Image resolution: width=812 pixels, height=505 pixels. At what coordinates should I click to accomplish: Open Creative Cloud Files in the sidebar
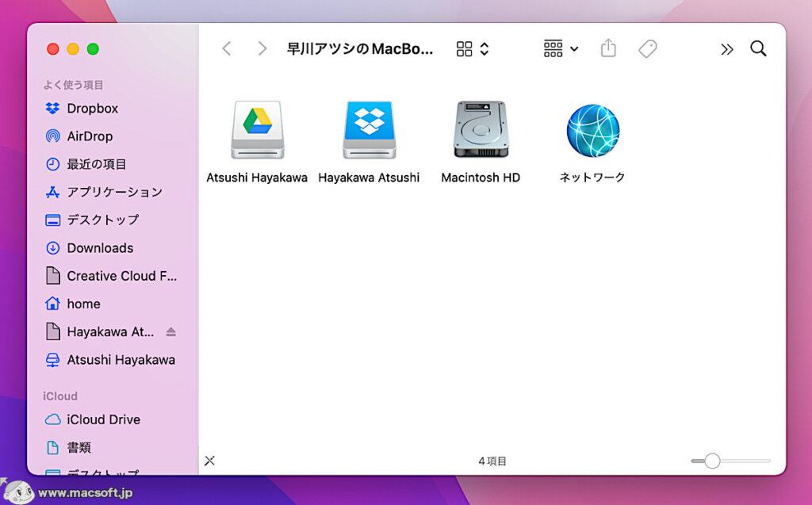pos(111,276)
